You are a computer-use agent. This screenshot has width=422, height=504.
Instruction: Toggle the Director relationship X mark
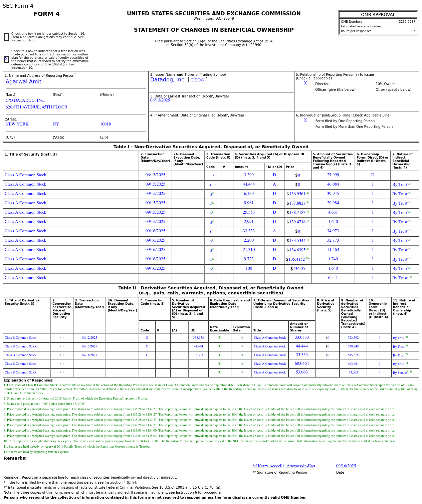coord(305,83)
